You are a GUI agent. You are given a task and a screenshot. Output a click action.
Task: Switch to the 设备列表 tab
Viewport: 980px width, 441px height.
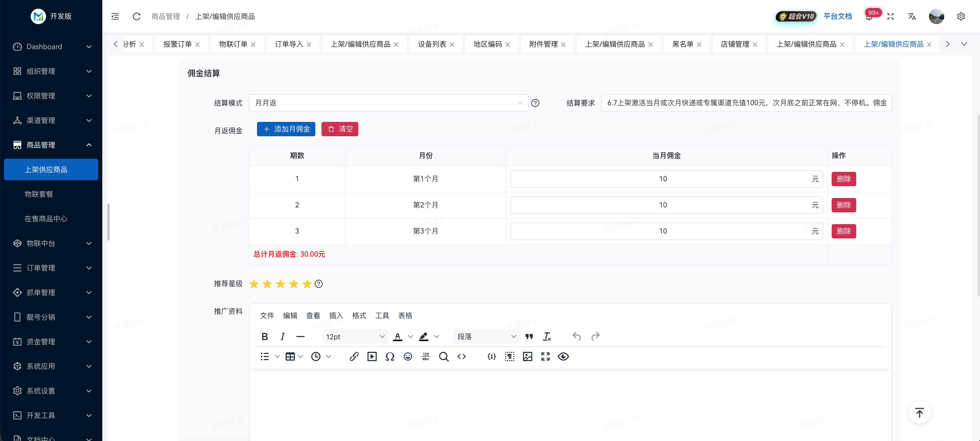pos(432,44)
